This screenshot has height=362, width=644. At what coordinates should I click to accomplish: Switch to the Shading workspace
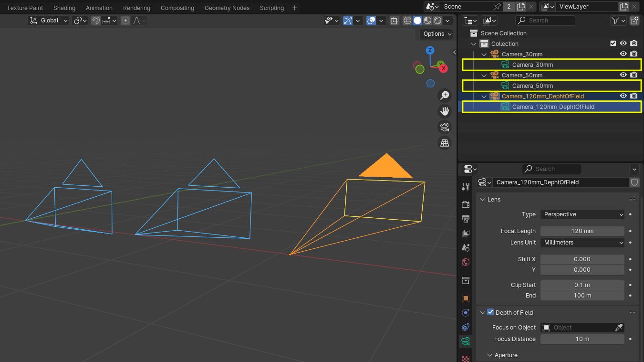pyautogui.click(x=64, y=8)
